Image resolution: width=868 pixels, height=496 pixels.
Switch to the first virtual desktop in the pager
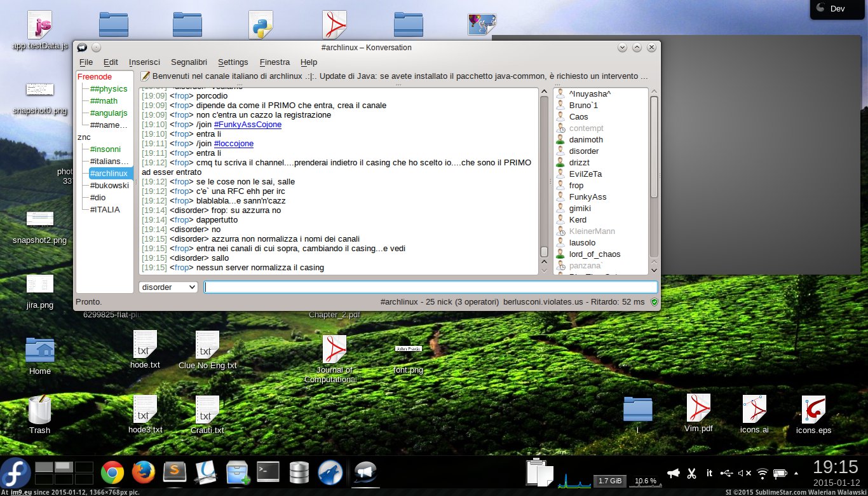click(44, 467)
